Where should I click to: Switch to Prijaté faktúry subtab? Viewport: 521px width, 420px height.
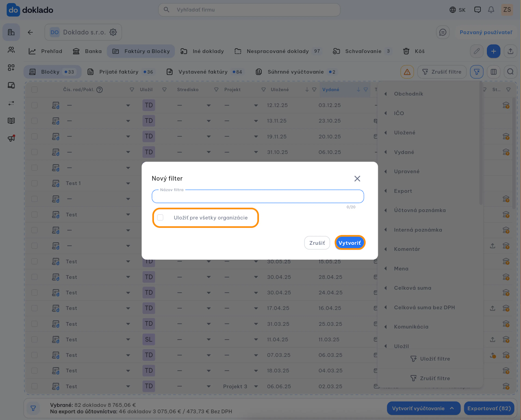[x=120, y=72]
